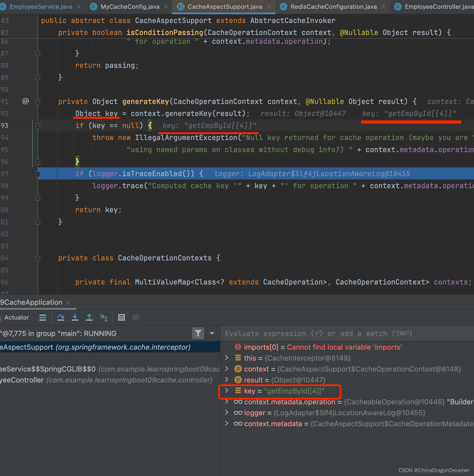Click the generateKey method name
Screen dimensions: 474x476
(x=146, y=101)
